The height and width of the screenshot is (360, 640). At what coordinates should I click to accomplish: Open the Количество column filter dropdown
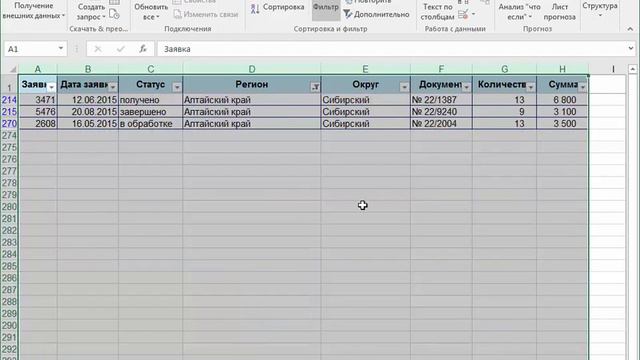531,87
